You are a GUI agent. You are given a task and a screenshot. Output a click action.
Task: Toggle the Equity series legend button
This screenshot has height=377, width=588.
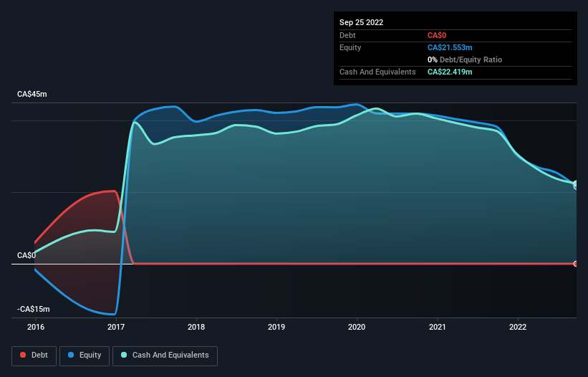pyautogui.click(x=85, y=355)
